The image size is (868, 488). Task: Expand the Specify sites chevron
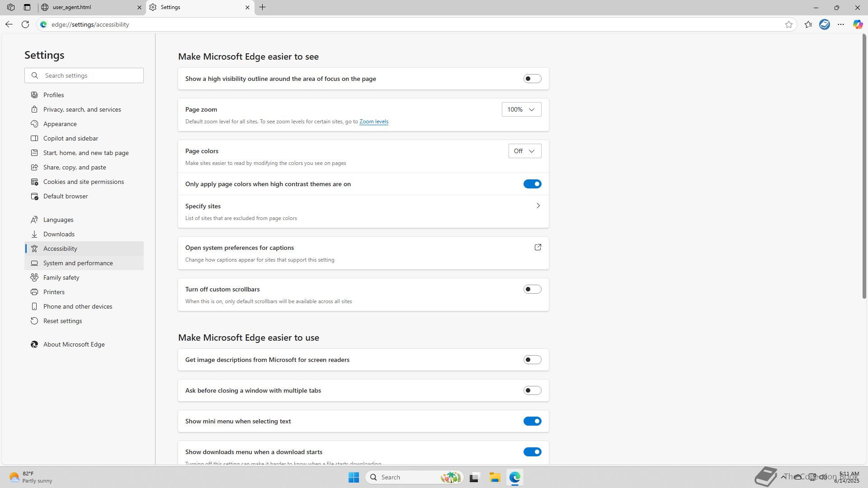[x=538, y=206]
